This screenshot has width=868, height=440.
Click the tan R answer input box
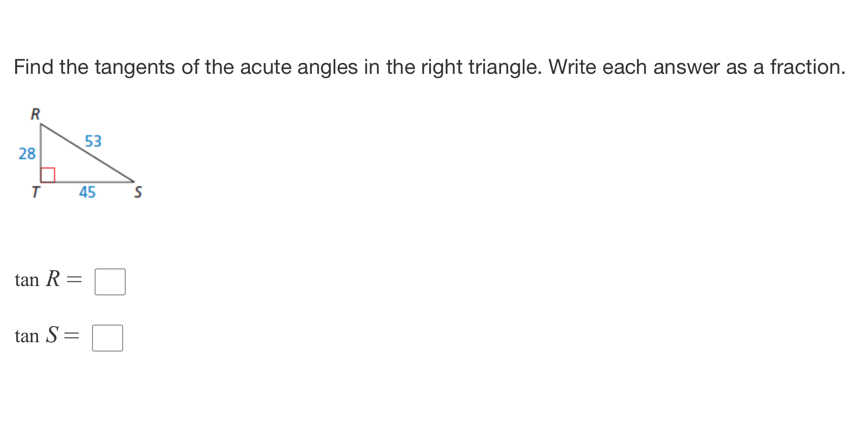(x=110, y=281)
